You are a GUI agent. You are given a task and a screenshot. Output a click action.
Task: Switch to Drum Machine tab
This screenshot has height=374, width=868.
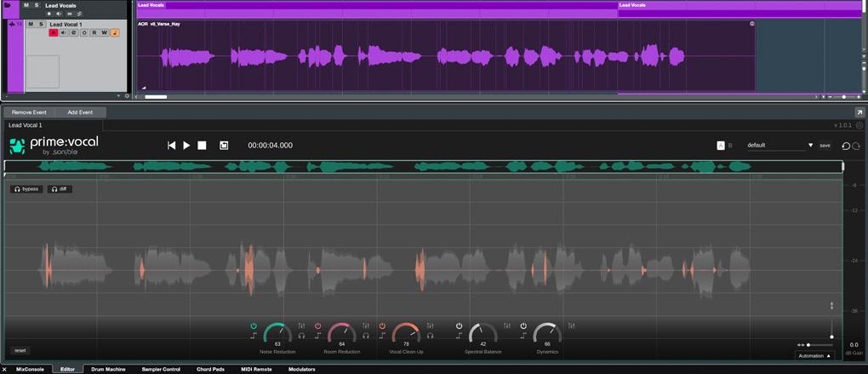pyautogui.click(x=108, y=369)
